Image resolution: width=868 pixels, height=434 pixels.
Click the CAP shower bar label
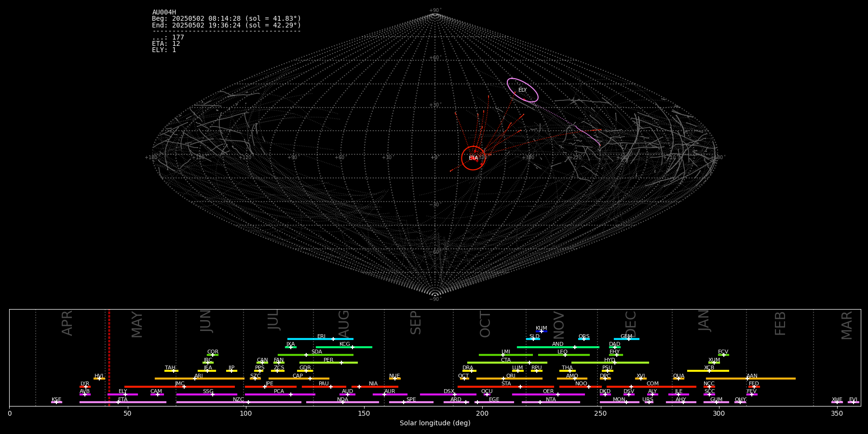298,376
